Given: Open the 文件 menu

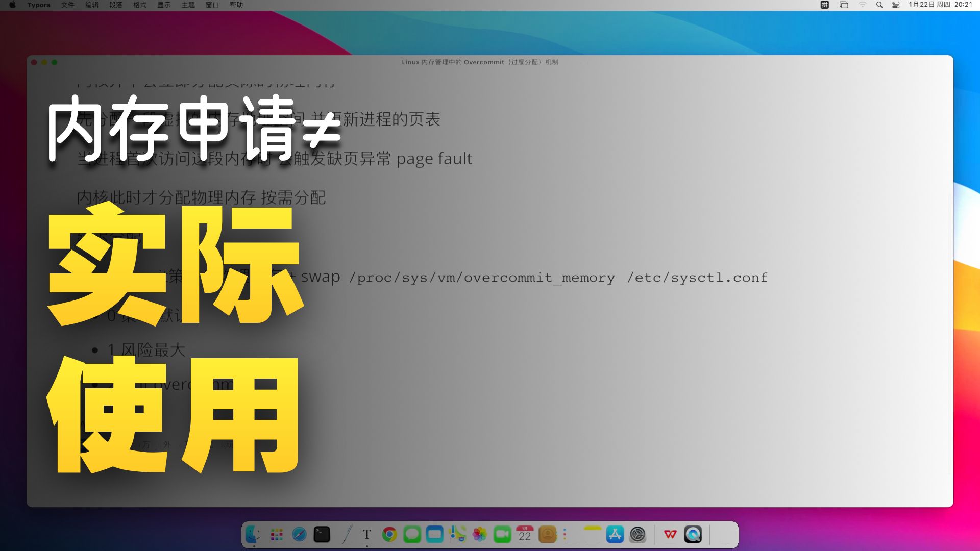Looking at the screenshot, I should [x=67, y=5].
